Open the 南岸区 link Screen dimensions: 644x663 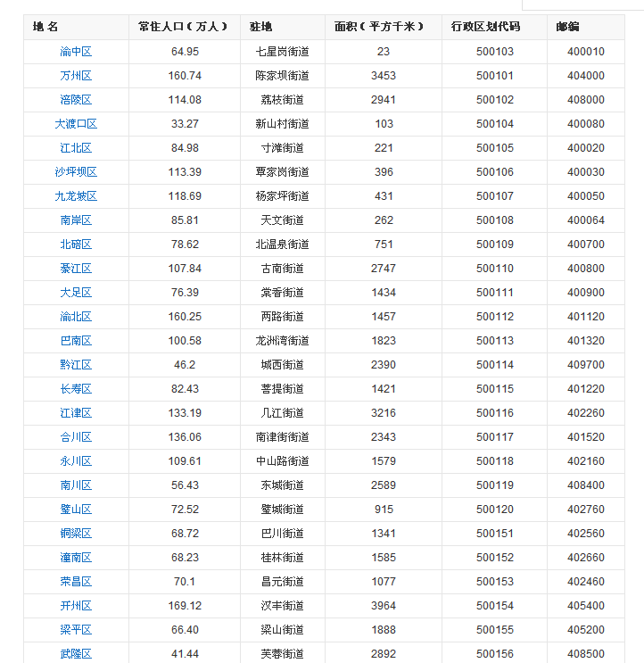(x=76, y=220)
